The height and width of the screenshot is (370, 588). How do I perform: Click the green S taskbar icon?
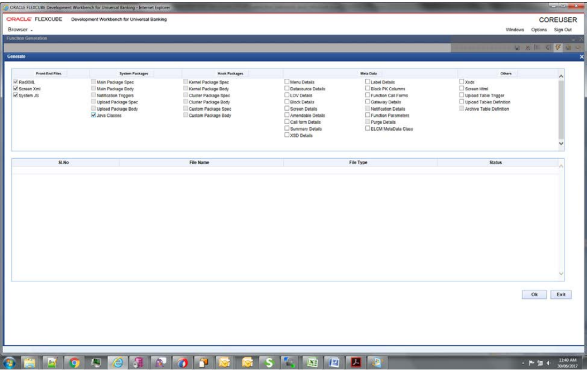(x=269, y=363)
